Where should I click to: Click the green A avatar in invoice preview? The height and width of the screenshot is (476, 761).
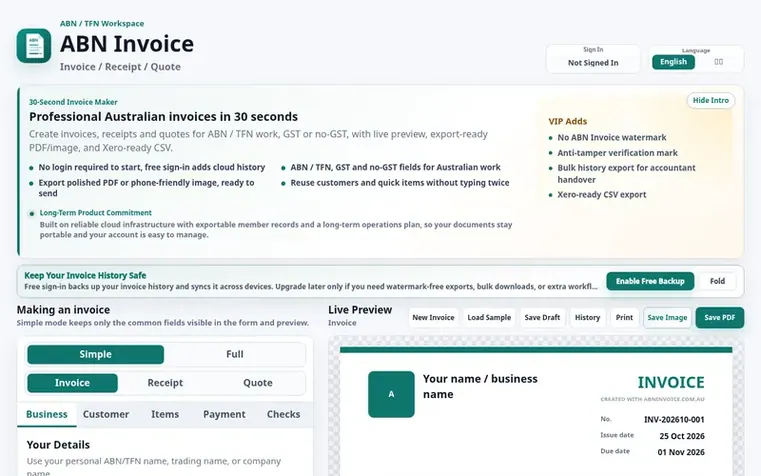391,394
